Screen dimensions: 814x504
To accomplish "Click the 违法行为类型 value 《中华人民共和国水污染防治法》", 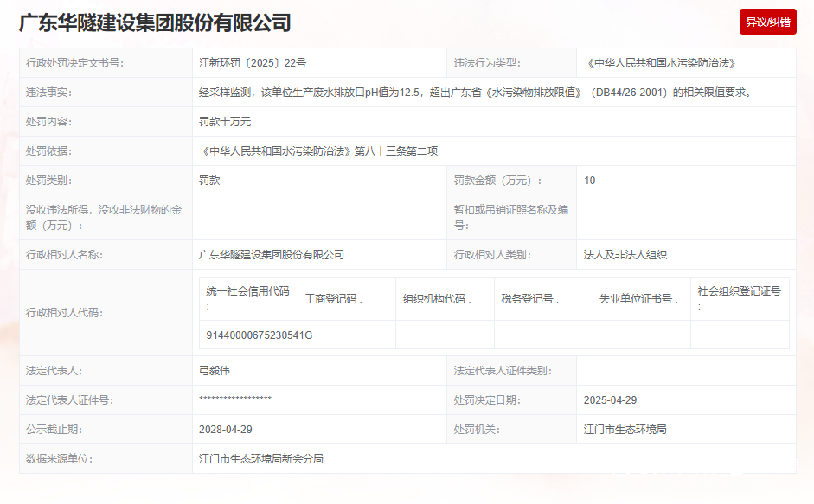I will pyautogui.click(x=660, y=63).
